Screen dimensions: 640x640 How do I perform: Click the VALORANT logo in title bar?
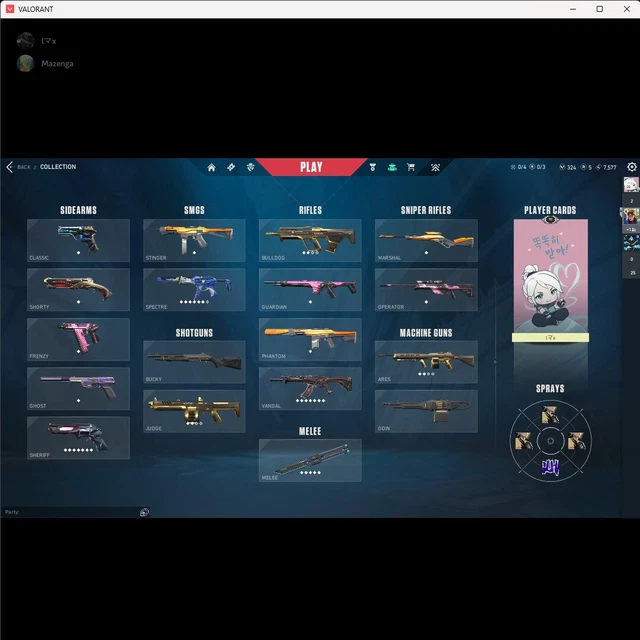tap(10, 9)
